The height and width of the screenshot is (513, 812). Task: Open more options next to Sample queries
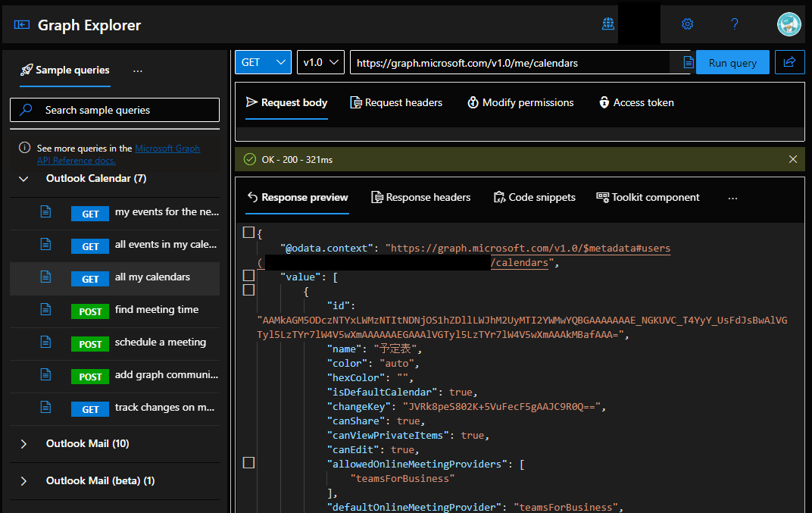pos(137,70)
